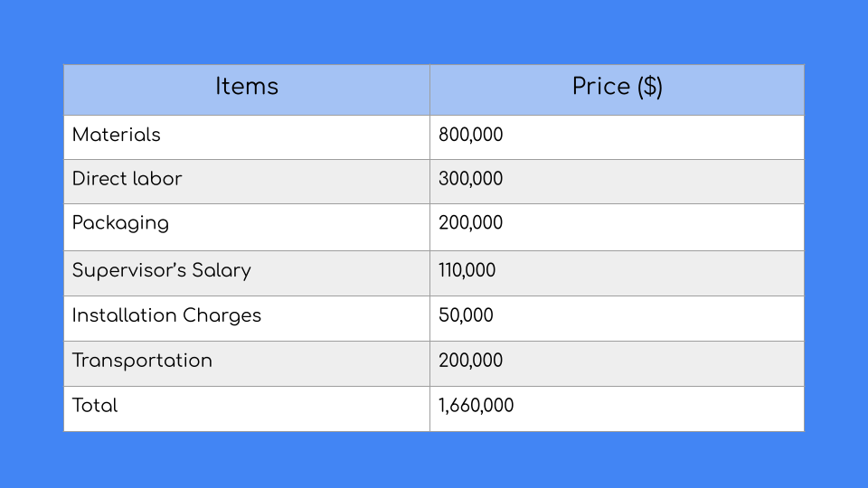Select the 50,000 price cell

467,315
